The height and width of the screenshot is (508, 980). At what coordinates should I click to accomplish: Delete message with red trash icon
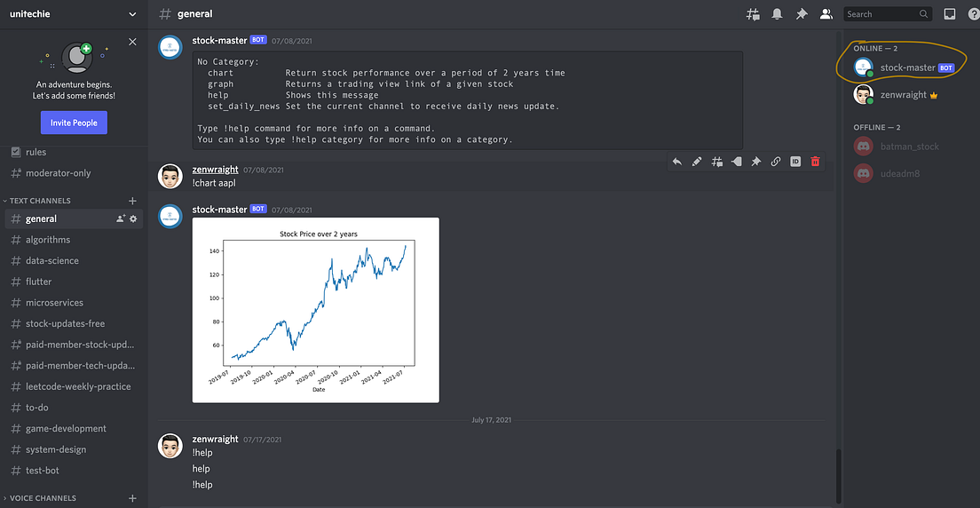815,162
